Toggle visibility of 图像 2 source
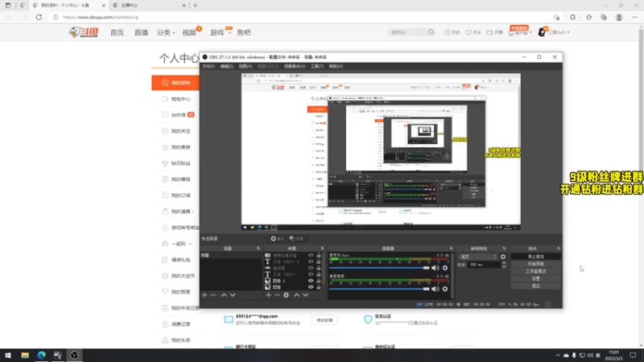This screenshot has width=644, height=362. click(311, 281)
